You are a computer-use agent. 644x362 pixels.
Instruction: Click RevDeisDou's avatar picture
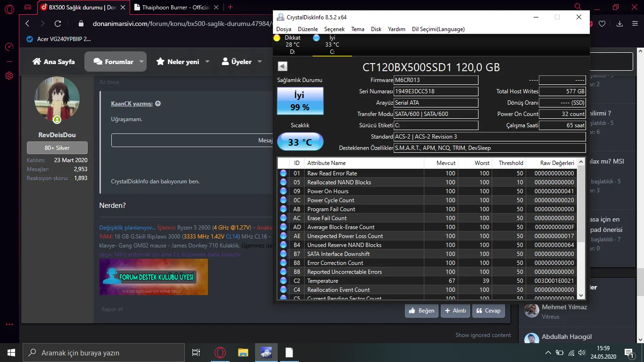[x=57, y=99]
